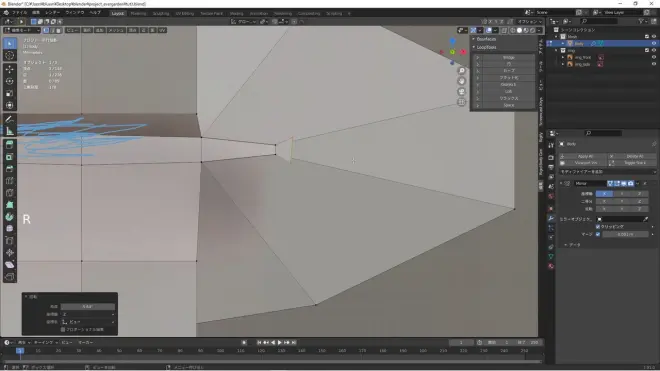Activate the 3D Cursor tool
This screenshot has height=371, width=660.
click(x=10, y=56)
